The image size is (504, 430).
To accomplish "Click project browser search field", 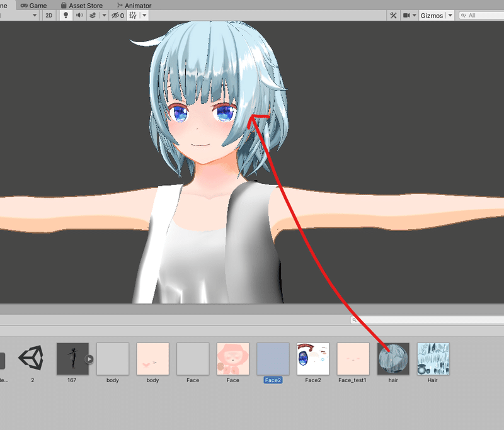I will (x=427, y=320).
